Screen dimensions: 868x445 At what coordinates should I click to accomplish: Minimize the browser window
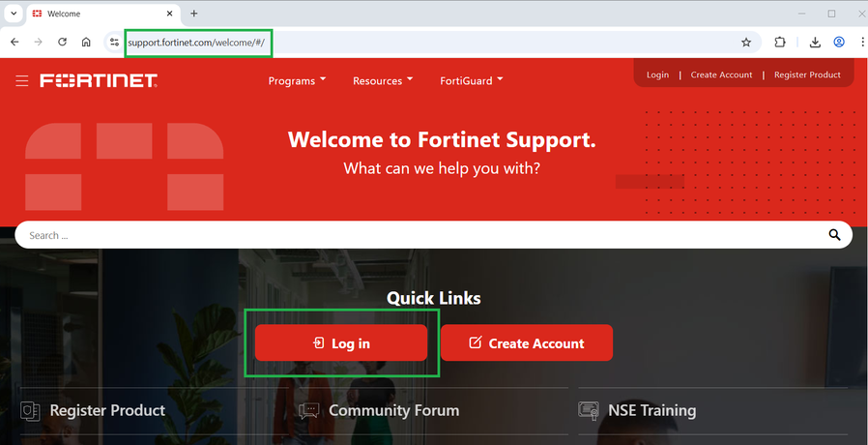801,14
